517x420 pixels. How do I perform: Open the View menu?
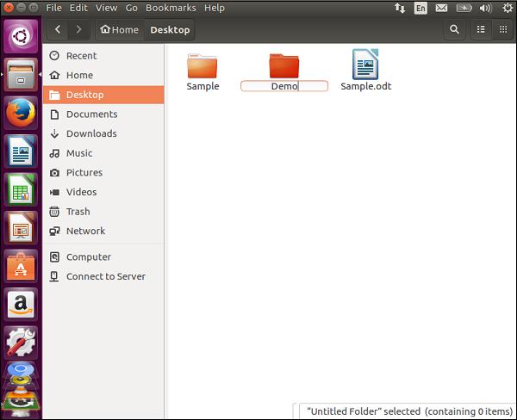pyautogui.click(x=107, y=8)
